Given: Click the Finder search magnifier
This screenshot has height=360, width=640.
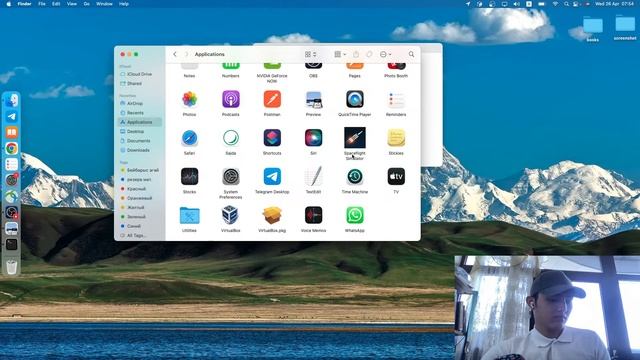Looking at the screenshot, I should (x=411, y=54).
